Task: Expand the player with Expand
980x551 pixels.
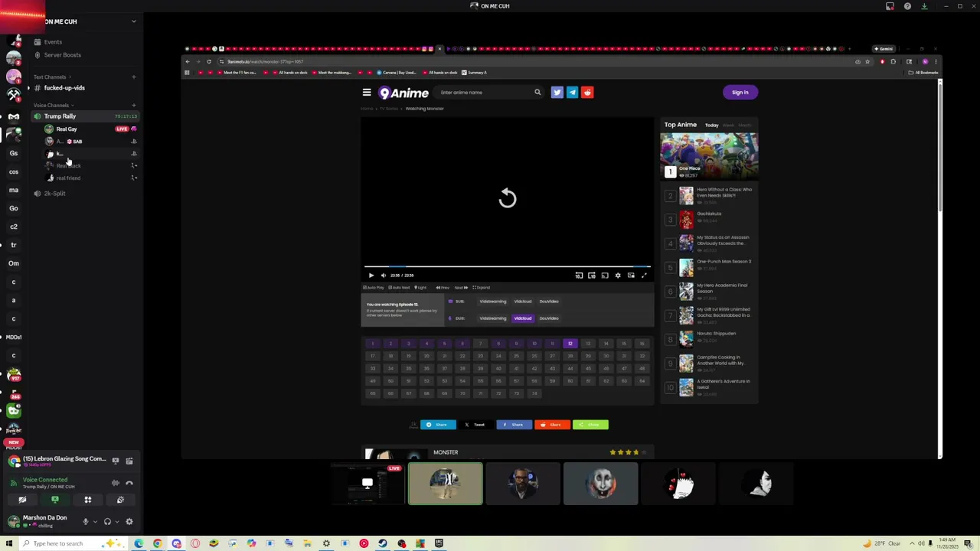Action: [x=482, y=288]
